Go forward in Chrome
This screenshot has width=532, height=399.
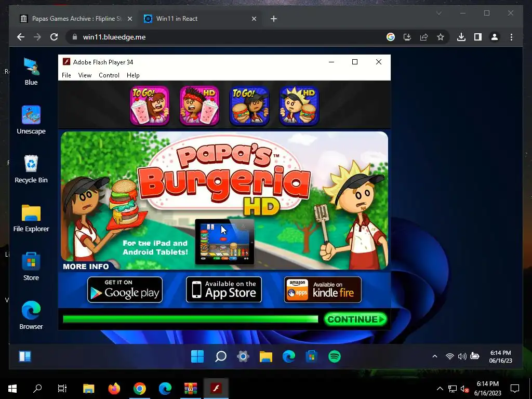(x=37, y=37)
